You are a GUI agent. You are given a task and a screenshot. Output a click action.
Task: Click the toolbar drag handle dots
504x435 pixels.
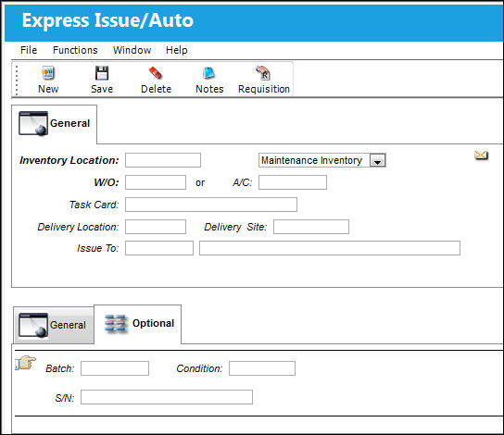point(17,81)
